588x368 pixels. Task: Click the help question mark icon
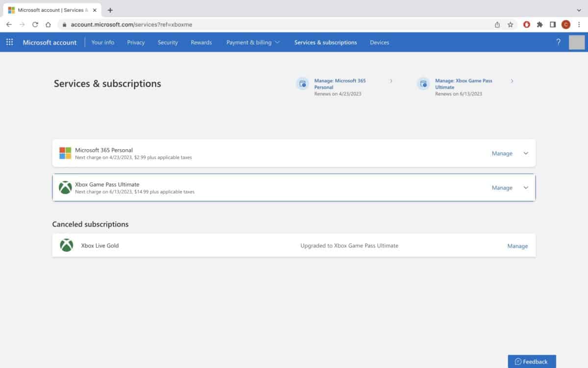pos(558,42)
